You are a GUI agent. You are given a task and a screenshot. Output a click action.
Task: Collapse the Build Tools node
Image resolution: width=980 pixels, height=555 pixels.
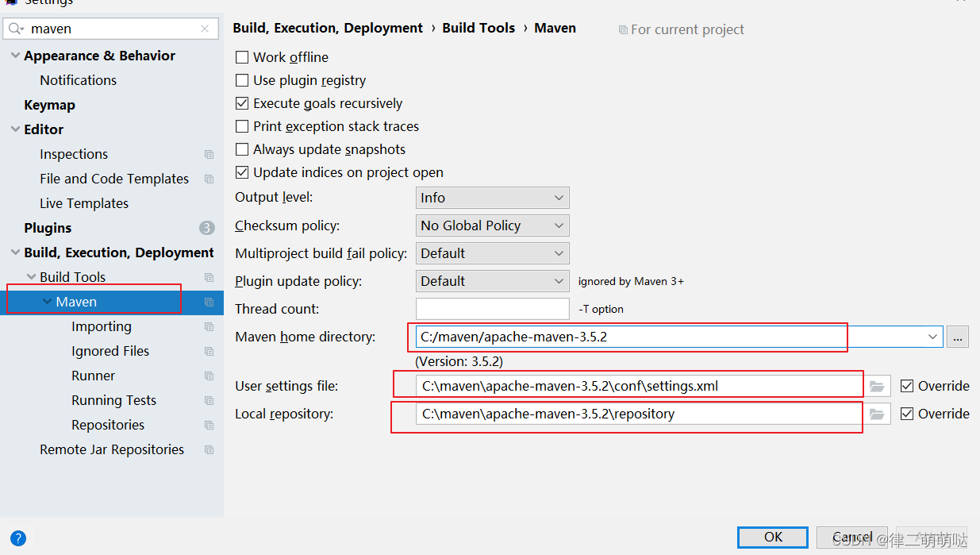[31, 277]
